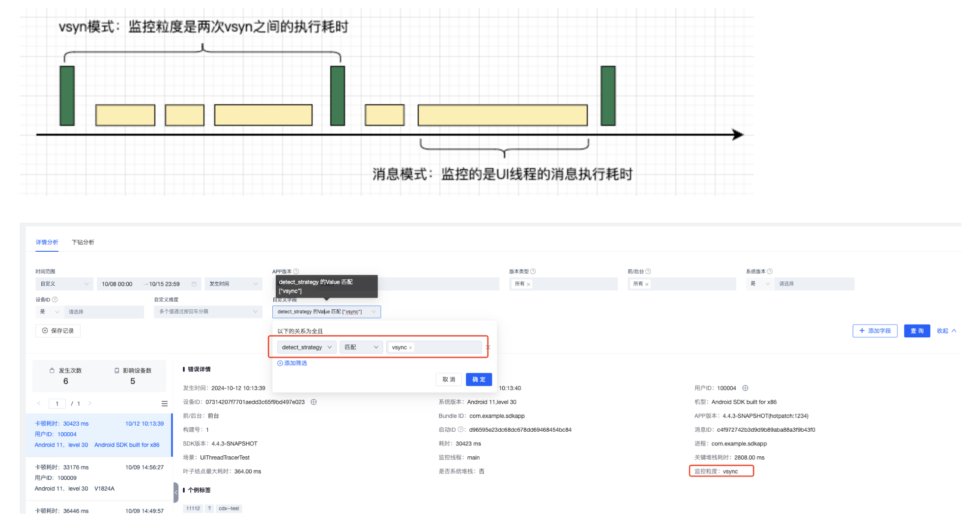Open the 设备ID 是 operator dropdown
The width and height of the screenshot is (980, 532).
pyautogui.click(x=49, y=312)
